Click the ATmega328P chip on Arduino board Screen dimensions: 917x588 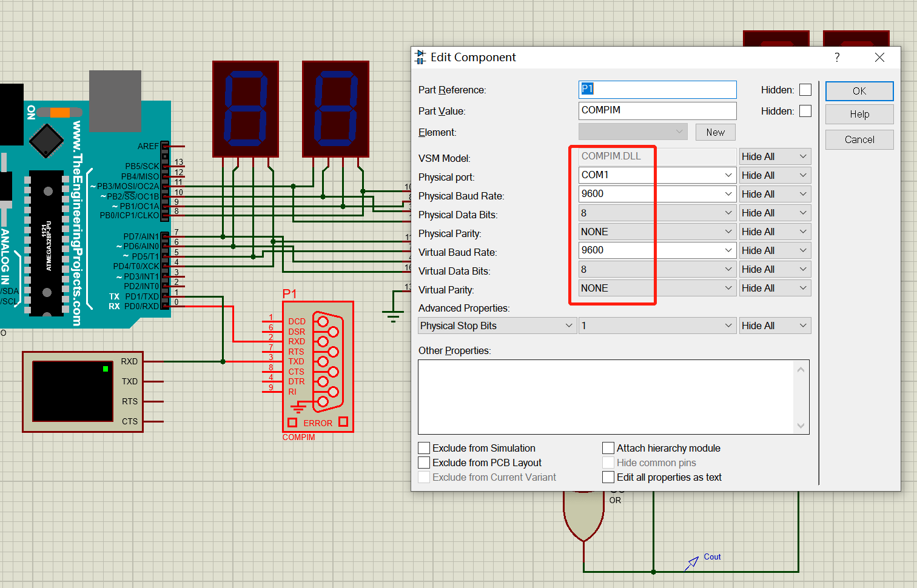coord(47,244)
